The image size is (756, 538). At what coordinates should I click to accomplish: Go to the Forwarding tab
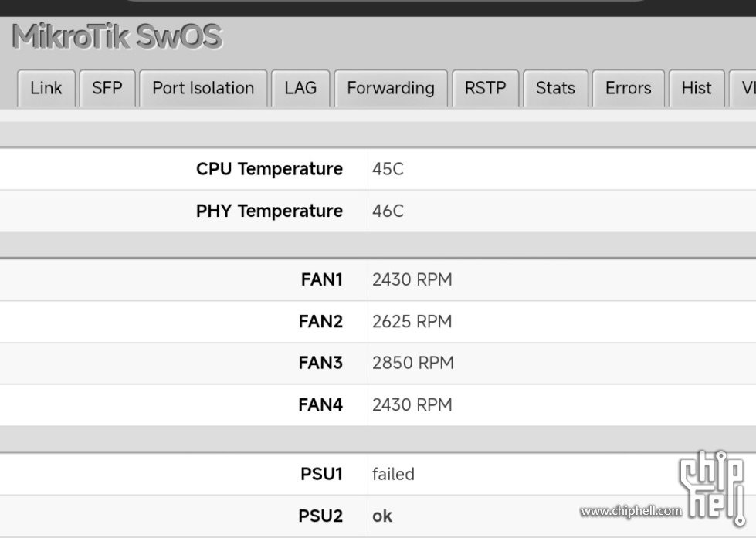click(391, 88)
